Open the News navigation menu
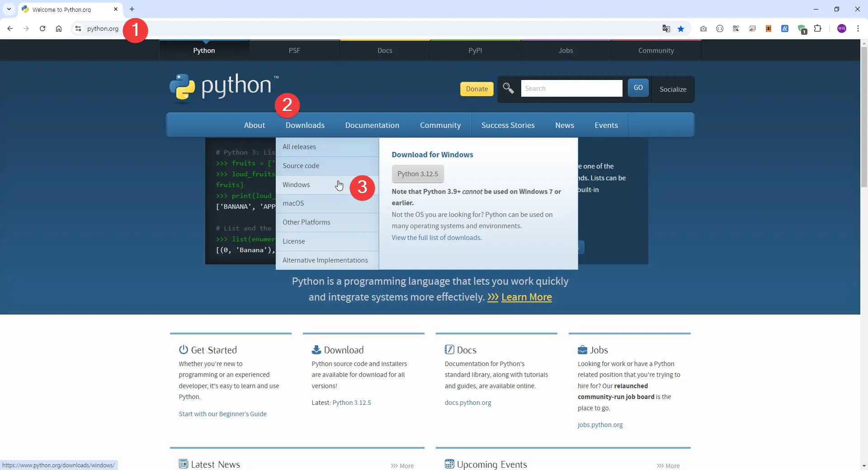The width and height of the screenshot is (868, 470). click(x=565, y=125)
